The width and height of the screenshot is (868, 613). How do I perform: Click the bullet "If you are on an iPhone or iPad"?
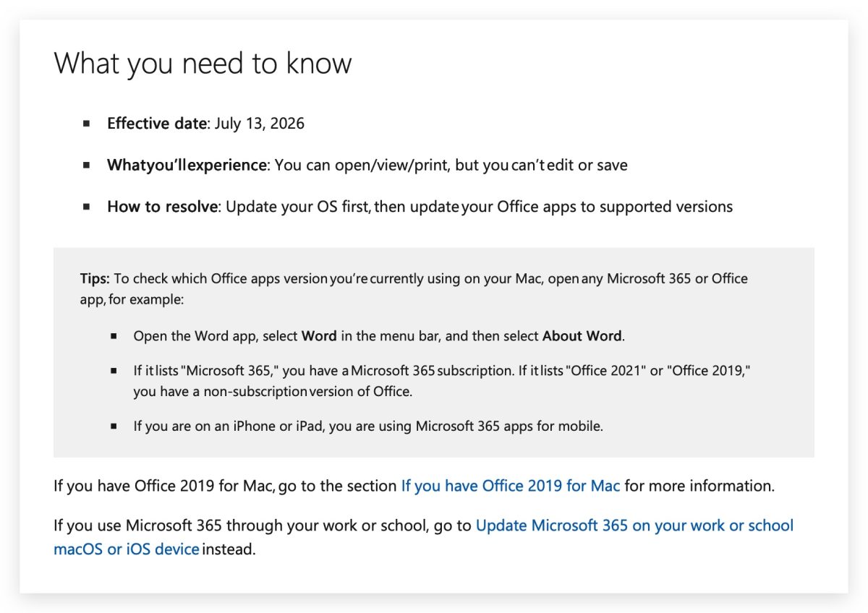coord(367,426)
